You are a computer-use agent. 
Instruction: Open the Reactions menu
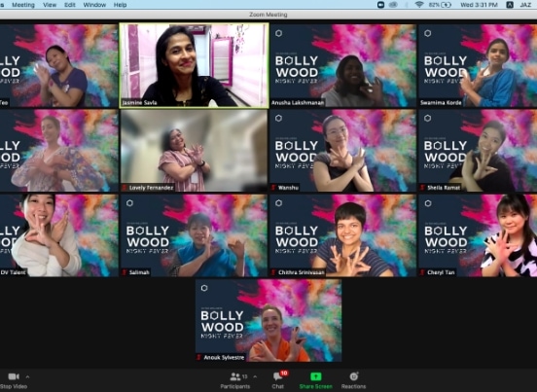353,380
